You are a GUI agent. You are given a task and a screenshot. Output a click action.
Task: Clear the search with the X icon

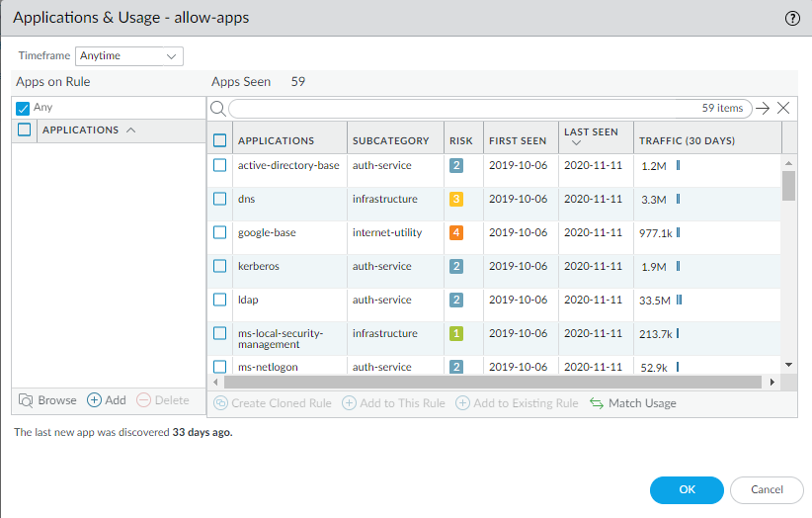(x=783, y=109)
